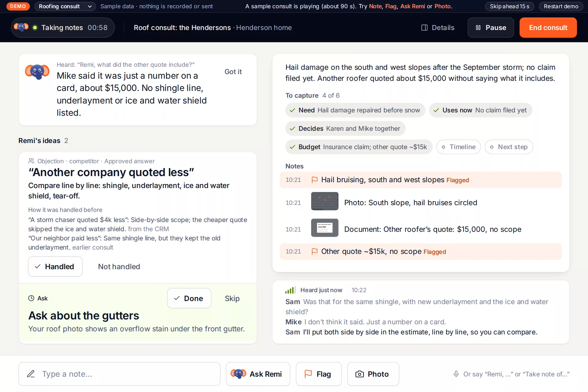The height and width of the screenshot is (392, 588).
Task: Click the recording timer 00:58
Action: [x=97, y=28]
